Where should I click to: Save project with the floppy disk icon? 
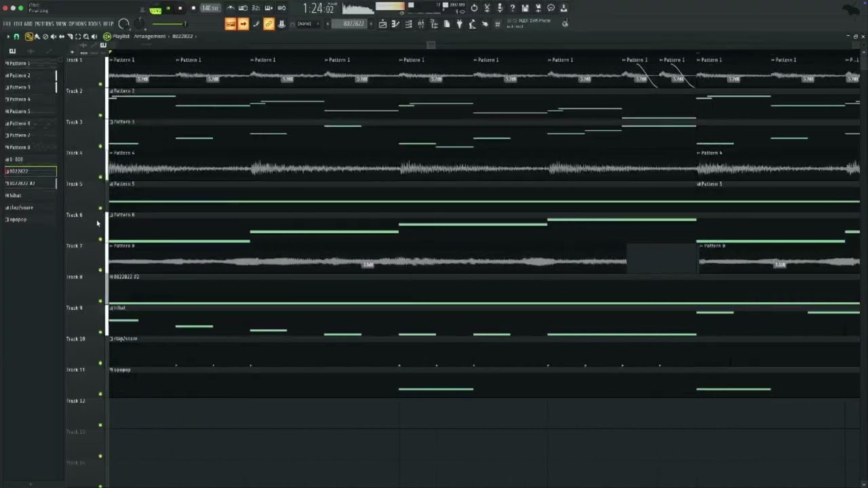(525, 7)
